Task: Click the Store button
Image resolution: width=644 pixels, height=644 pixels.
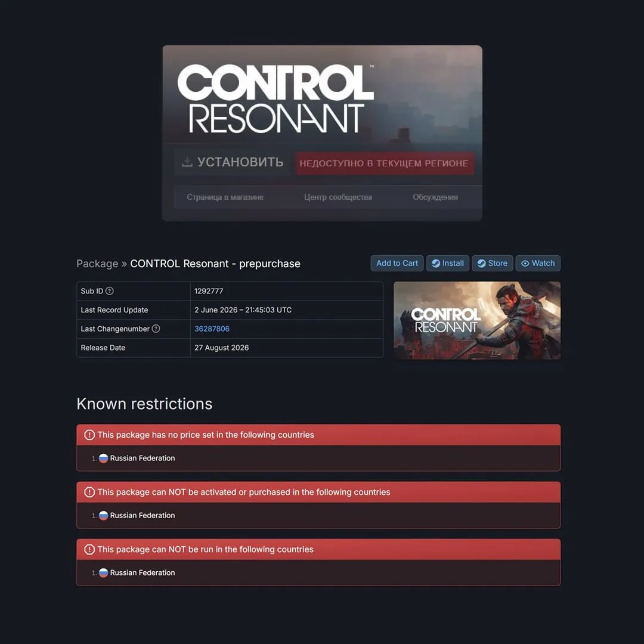Action: click(x=493, y=264)
